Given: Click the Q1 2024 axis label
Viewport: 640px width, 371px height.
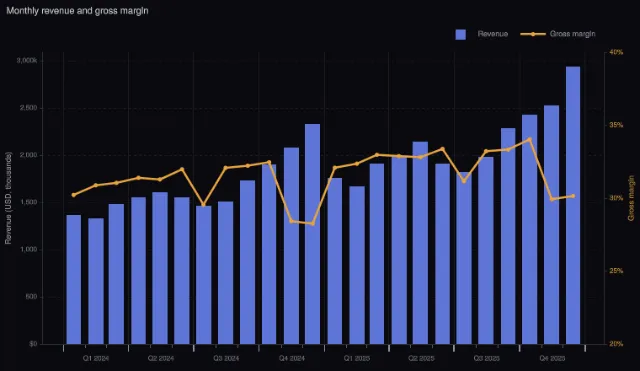Looking at the screenshot, I should [96, 358].
